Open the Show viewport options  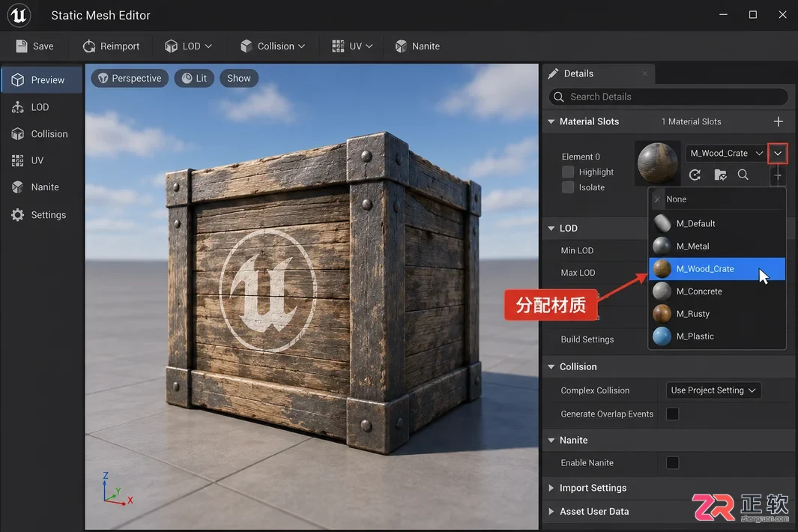239,79
